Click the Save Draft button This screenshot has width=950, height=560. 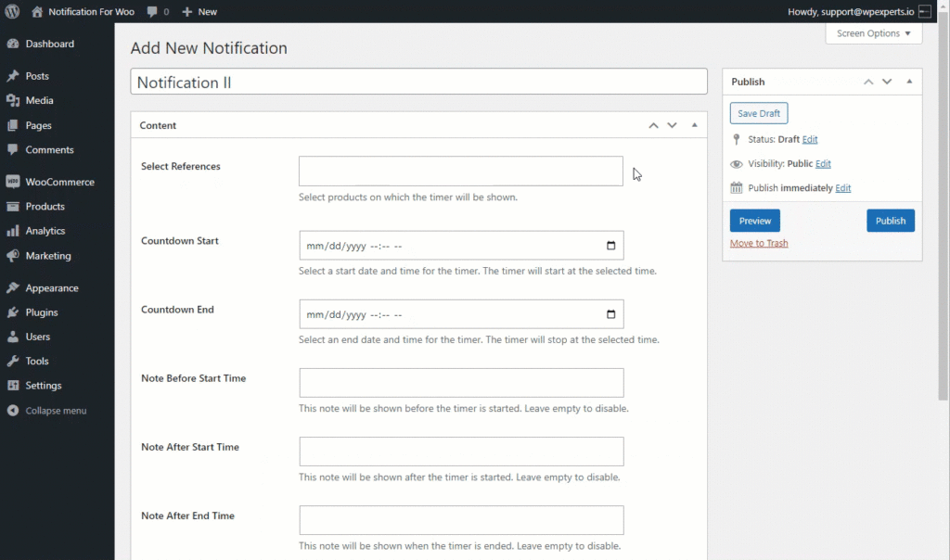(x=759, y=113)
